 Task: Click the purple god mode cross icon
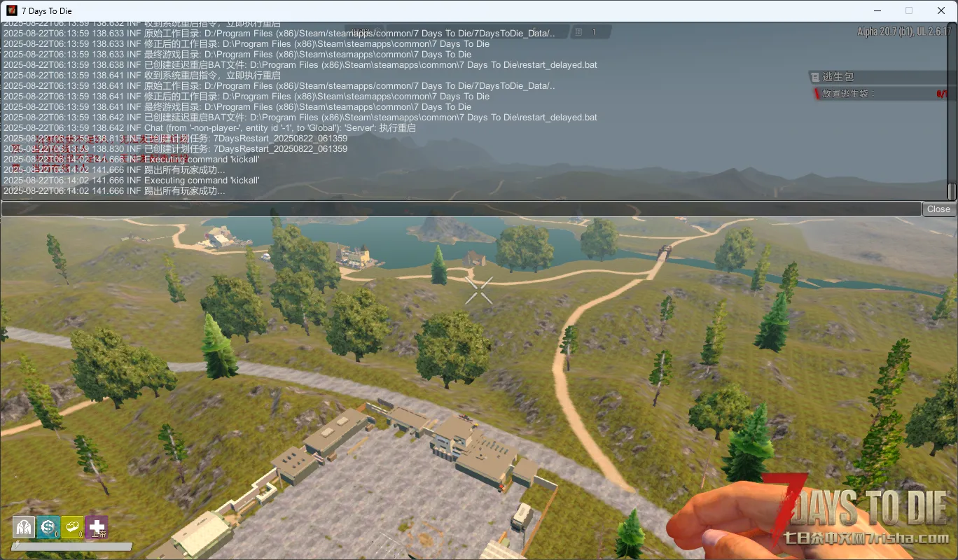point(97,527)
